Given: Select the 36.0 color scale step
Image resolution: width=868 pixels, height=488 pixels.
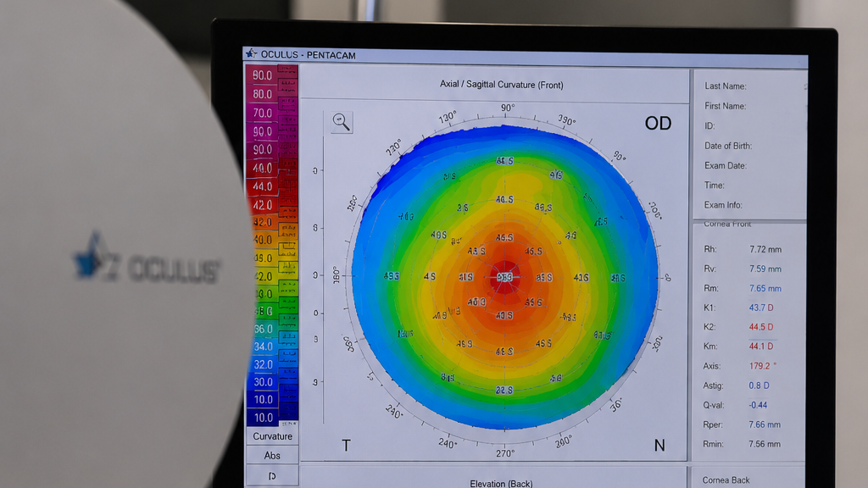Looking at the screenshot, I should pos(263,329).
